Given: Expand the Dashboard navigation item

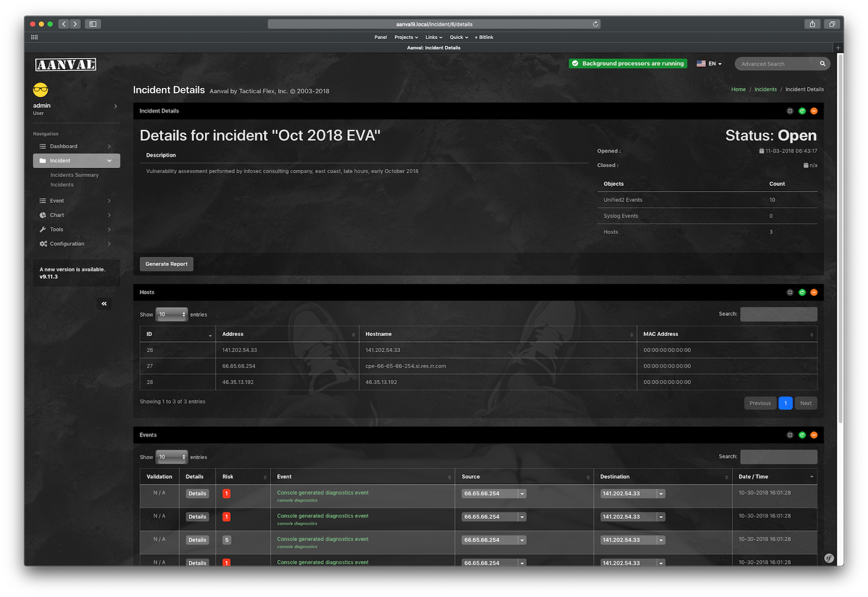Looking at the screenshot, I should [x=76, y=146].
